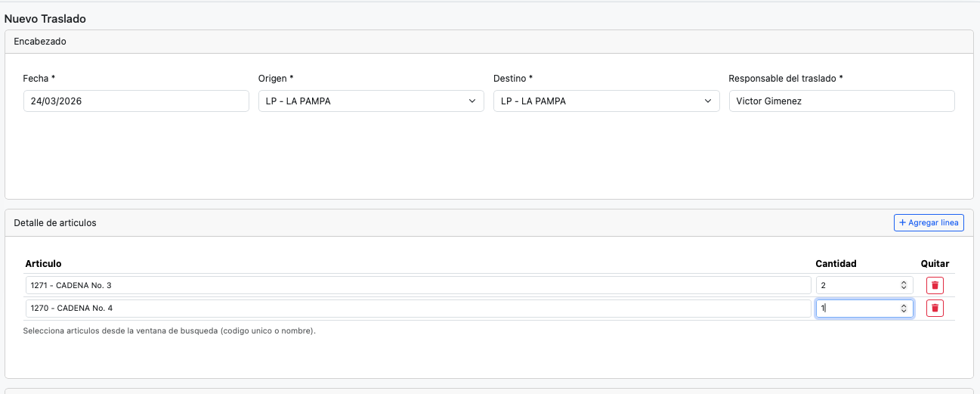Image resolution: width=980 pixels, height=394 pixels.
Task: Expand the Destino dropdown
Action: pos(606,101)
